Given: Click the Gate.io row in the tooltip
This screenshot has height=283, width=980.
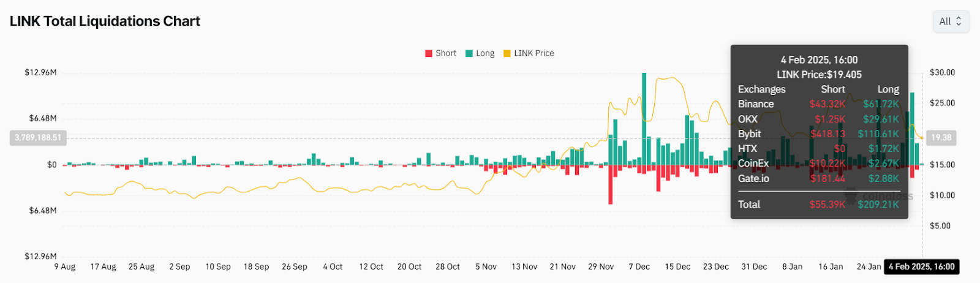Looking at the screenshot, I should 818,178.
